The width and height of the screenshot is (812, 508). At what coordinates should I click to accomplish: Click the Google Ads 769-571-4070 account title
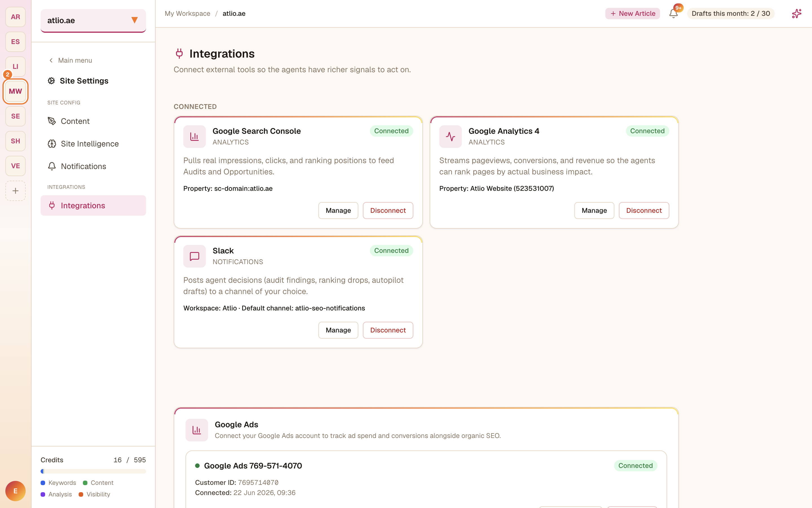[253, 466]
